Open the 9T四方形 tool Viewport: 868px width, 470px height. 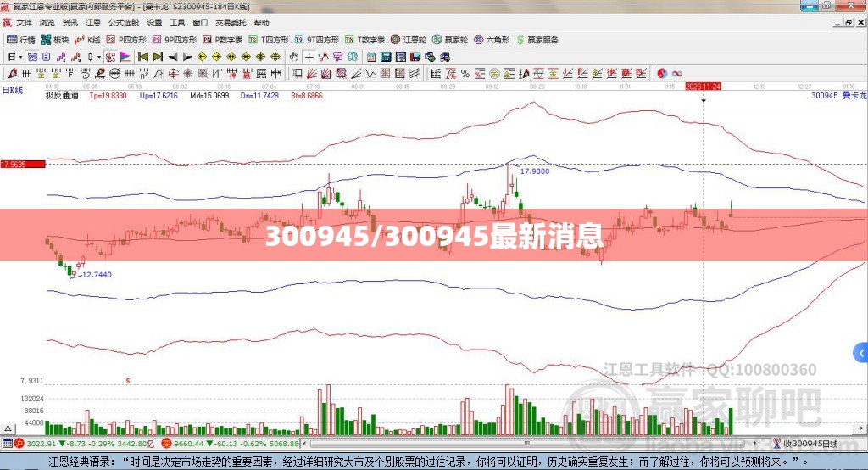(317, 39)
